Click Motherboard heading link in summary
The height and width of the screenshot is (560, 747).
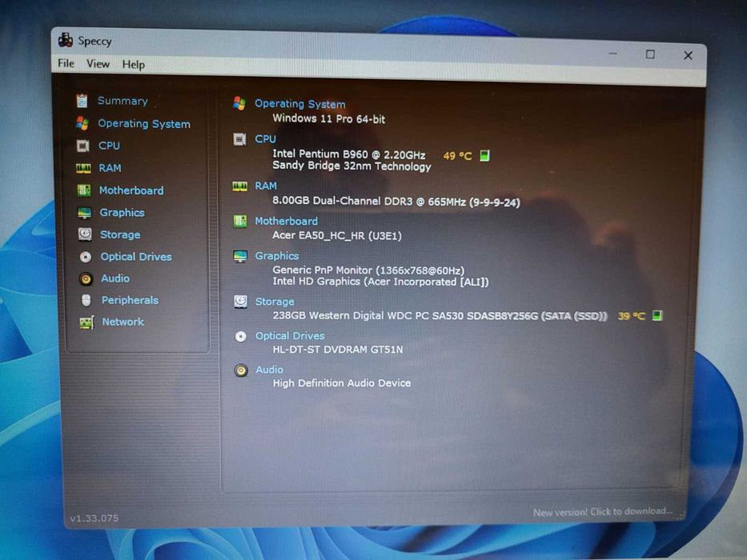tap(287, 221)
